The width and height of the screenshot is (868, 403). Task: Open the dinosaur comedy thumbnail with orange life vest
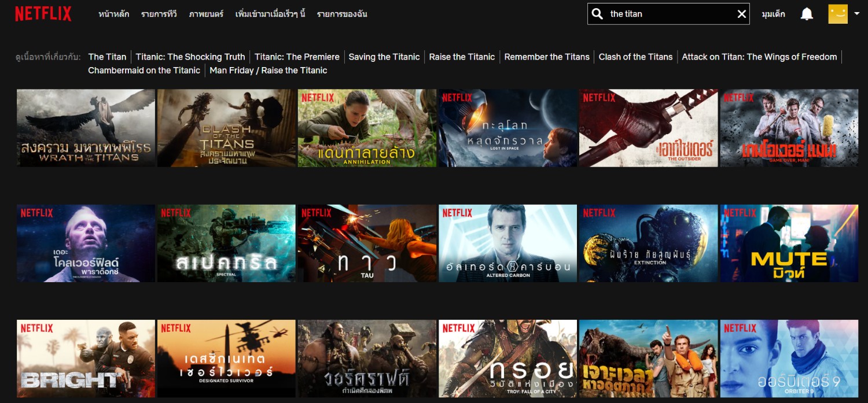pos(648,358)
